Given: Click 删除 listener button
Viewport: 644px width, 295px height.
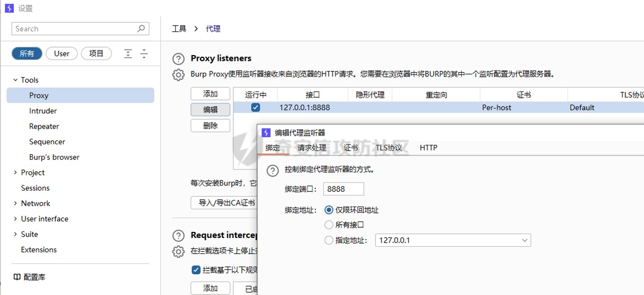Looking at the screenshot, I should pos(211,126).
